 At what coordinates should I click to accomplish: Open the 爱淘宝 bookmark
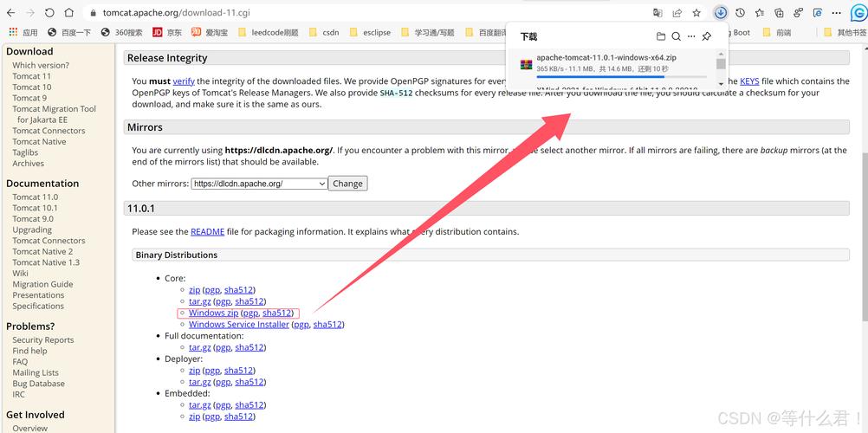pos(210,32)
